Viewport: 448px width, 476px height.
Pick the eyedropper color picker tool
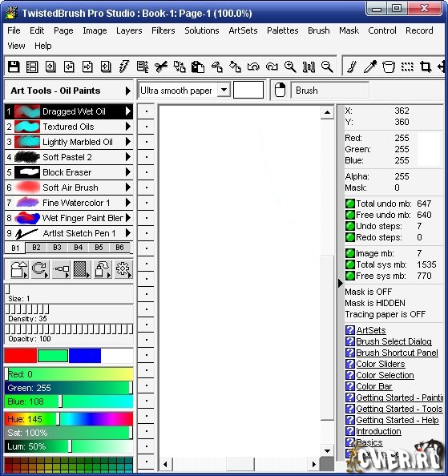[370, 67]
